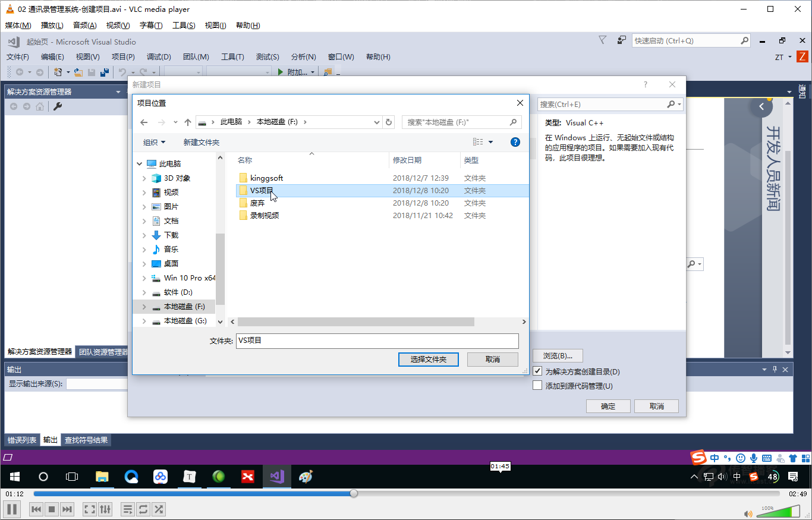The image size is (812, 520).
Task: Open Solution Explorer panel dropdown arrow
Action: point(118,92)
